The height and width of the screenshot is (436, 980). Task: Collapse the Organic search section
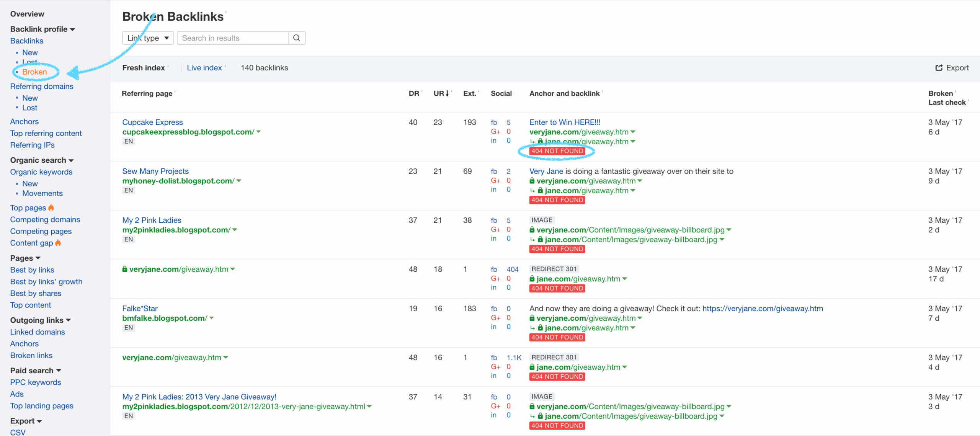click(x=42, y=160)
